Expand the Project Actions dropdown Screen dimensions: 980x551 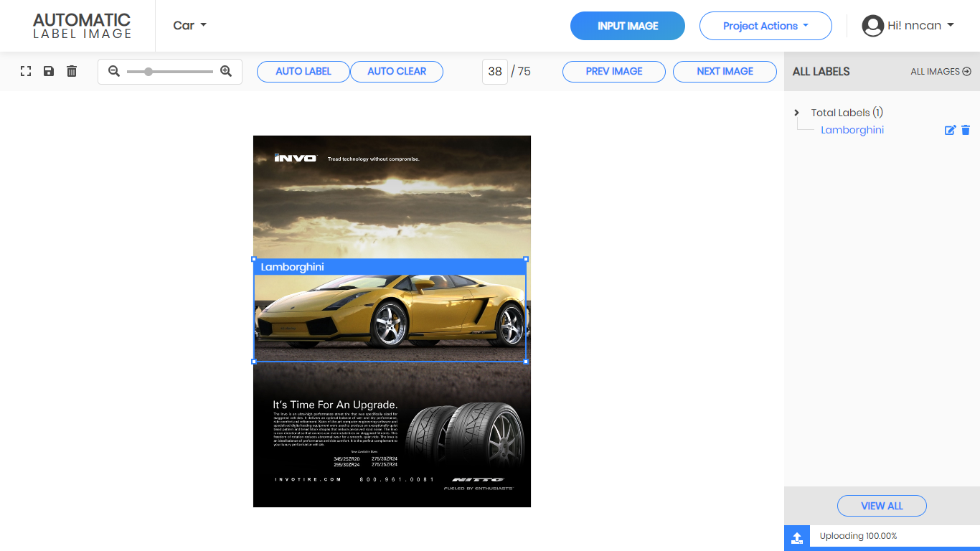tap(765, 26)
